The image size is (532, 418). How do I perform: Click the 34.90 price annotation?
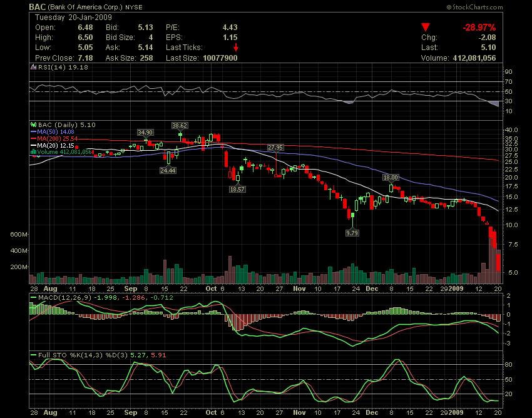coord(145,132)
